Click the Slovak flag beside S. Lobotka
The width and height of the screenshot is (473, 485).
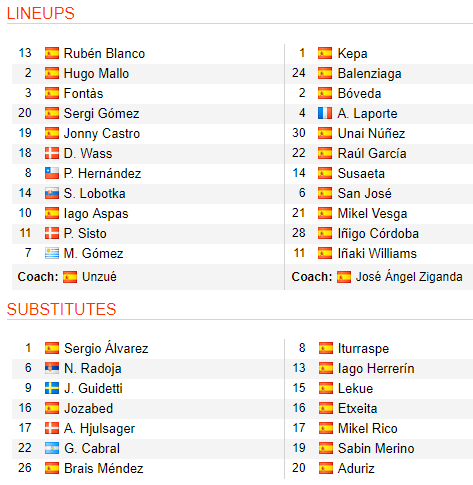pyautogui.click(x=52, y=193)
